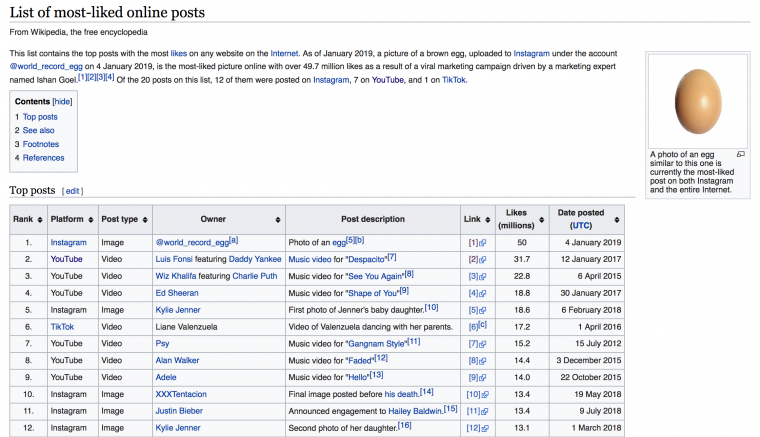Sort table by Link column arrows
Viewport: 760px width, 437px height.
coord(488,219)
